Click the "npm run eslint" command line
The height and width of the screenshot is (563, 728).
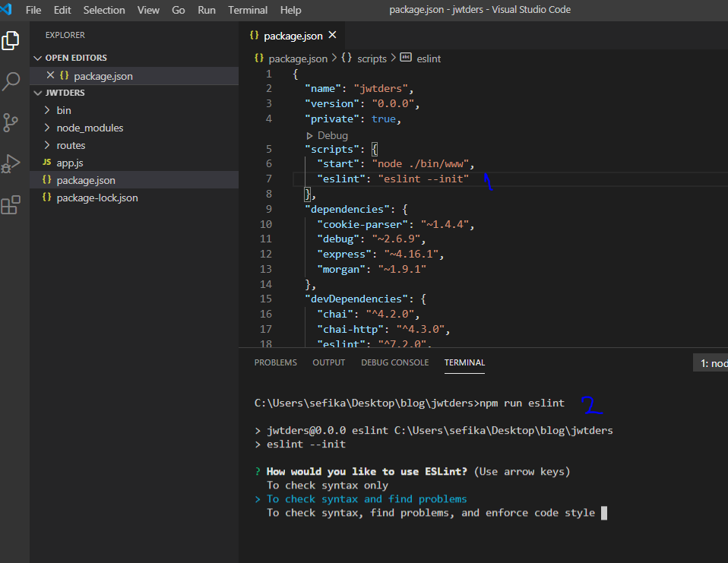pyautogui.click(x=522, y=403)
